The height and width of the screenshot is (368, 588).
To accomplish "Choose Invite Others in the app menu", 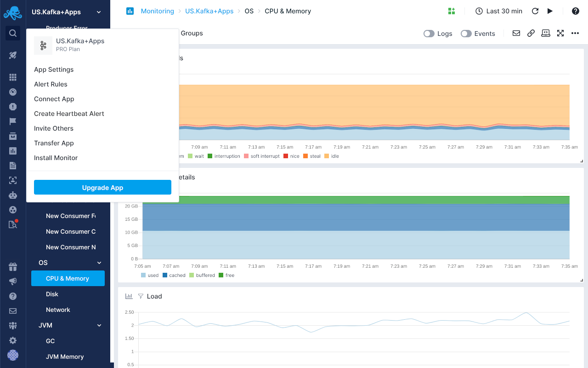I will tap(54, 128).
